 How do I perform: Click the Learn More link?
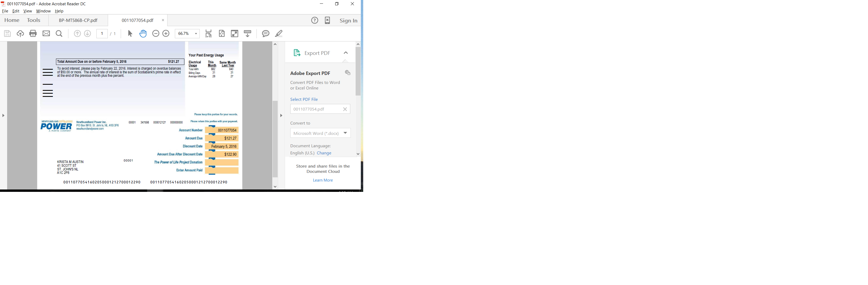pyautogui.click(x=323, y=180)
